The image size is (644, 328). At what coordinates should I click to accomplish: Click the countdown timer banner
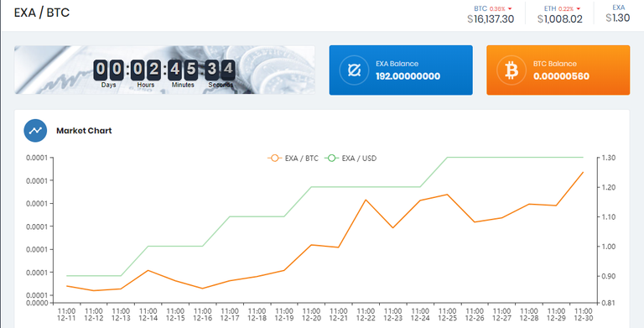pyautogui.click(x=164, y=70)
